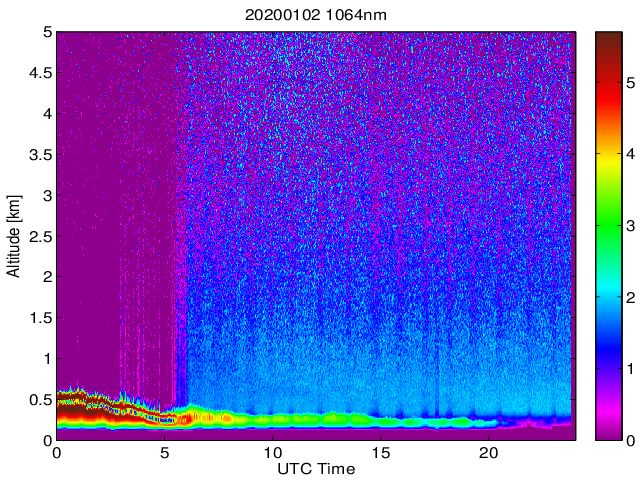Click the Altitude [km] axis label

tap(13, 236)
